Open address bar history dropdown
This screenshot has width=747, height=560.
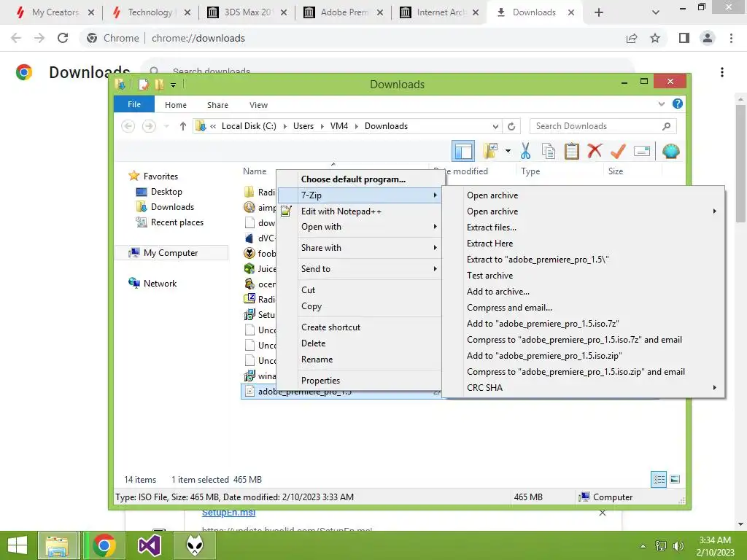[x=495, y=126]
